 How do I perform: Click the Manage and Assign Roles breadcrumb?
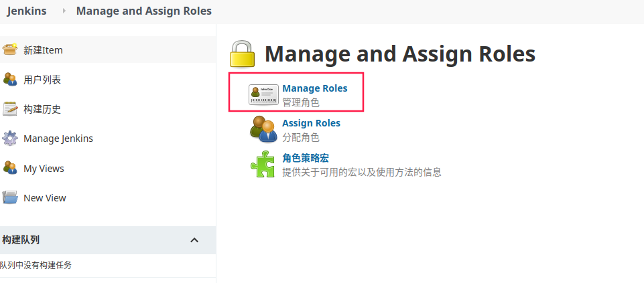point(143,11)
